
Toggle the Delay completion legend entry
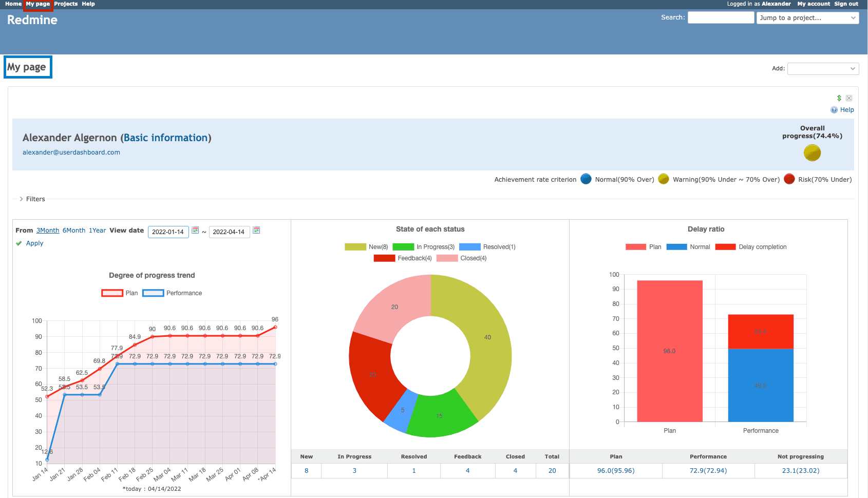click(x=725, y=247)
